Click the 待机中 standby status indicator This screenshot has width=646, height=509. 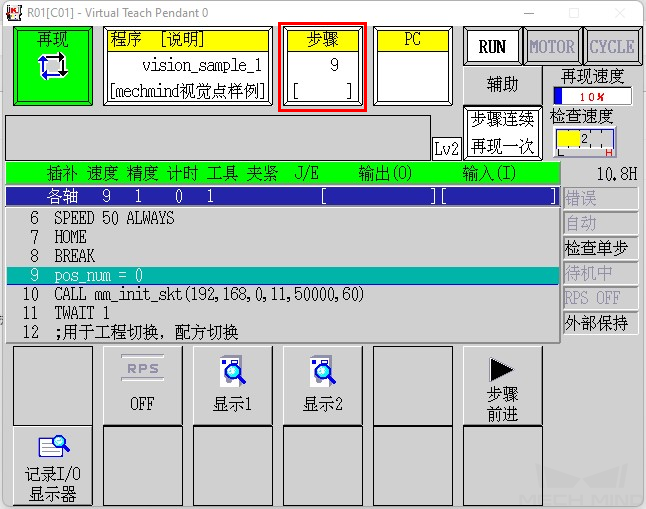(600, 273)
